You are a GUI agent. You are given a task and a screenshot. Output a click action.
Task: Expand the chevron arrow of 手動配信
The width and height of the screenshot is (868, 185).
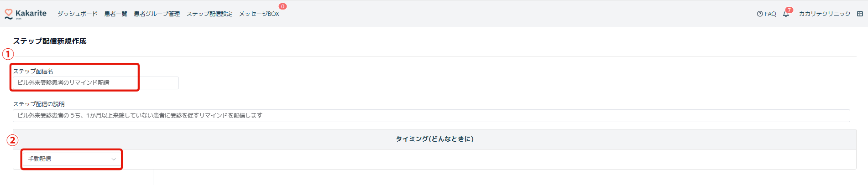114,159
